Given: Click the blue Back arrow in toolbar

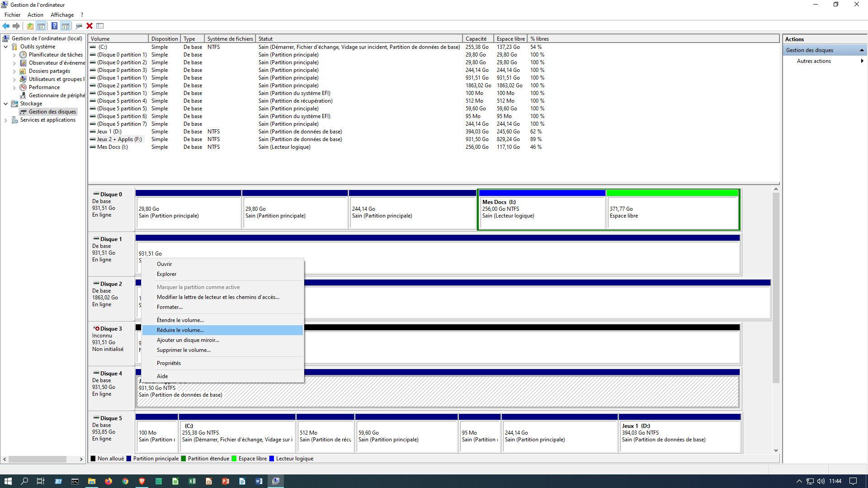Looking at the screenshot, I should (x=6, y=26).
